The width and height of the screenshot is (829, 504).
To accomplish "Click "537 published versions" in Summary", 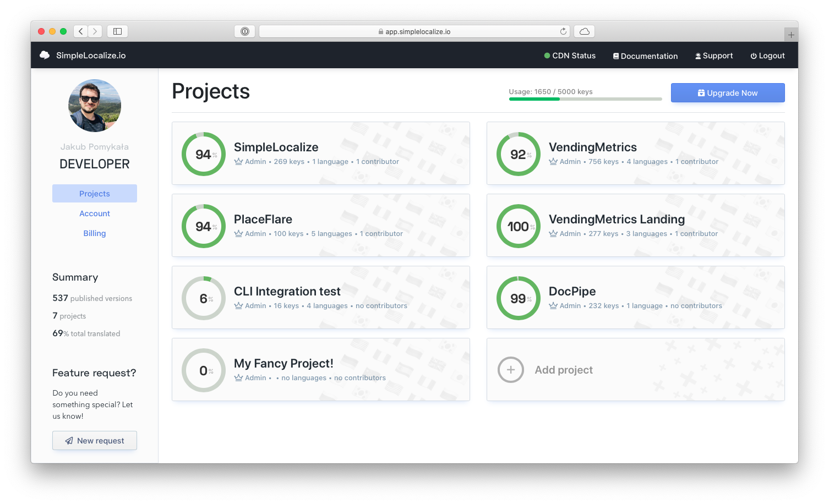I will coord(92,298).
